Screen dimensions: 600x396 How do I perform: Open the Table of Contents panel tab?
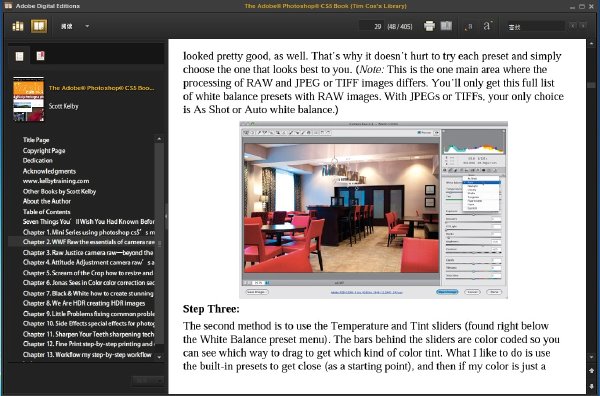point(20,56)
